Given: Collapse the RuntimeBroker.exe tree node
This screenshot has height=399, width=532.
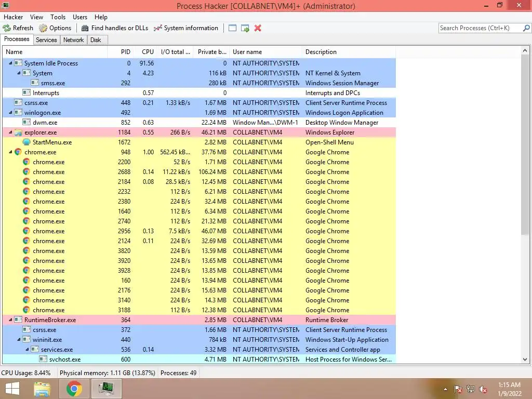Looking at the screenshot, I should pos(10,320).
